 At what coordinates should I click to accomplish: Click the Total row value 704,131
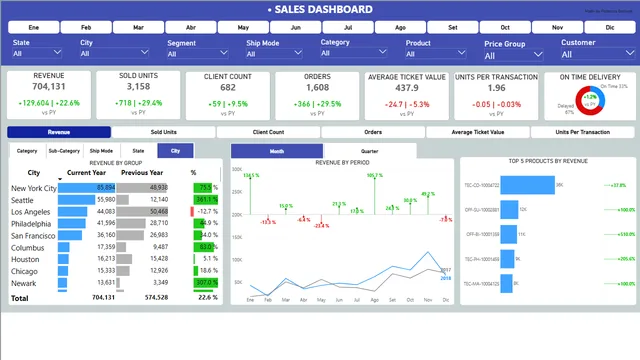coord(103,298)
